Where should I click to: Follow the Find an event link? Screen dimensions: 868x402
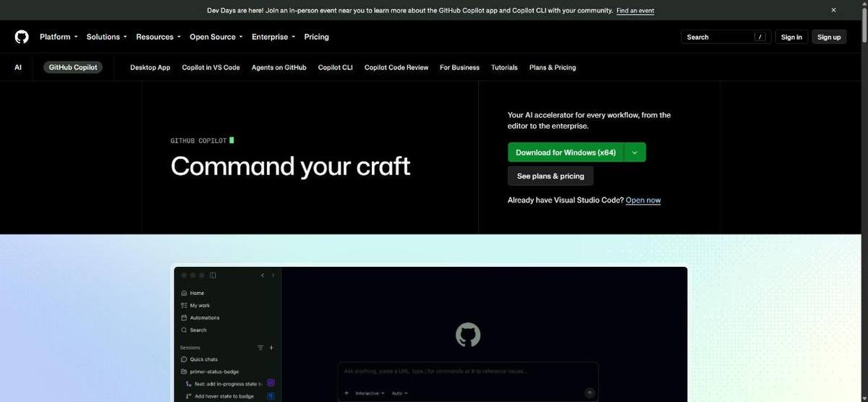click(635, 11)
